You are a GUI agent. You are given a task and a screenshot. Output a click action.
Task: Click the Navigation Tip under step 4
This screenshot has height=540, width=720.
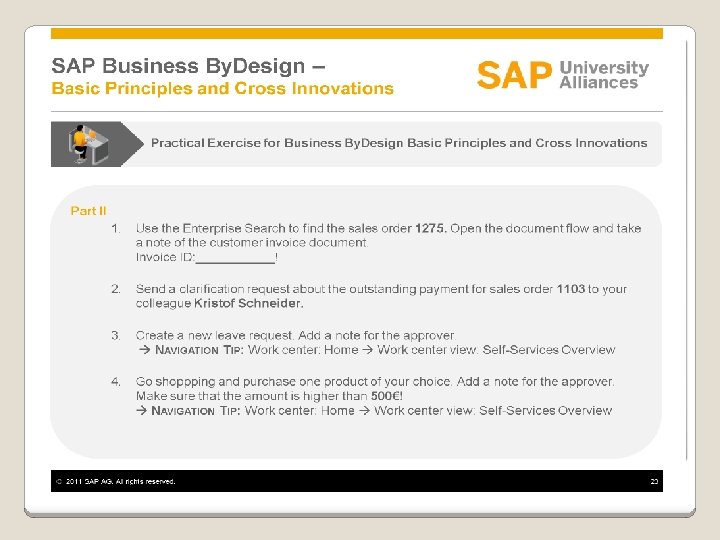pos(374,411)
